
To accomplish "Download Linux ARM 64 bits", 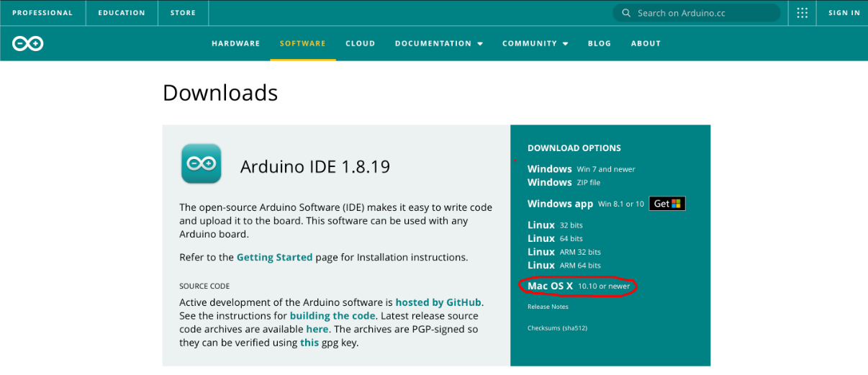I will pyautogui.click(x=564, y=266).
